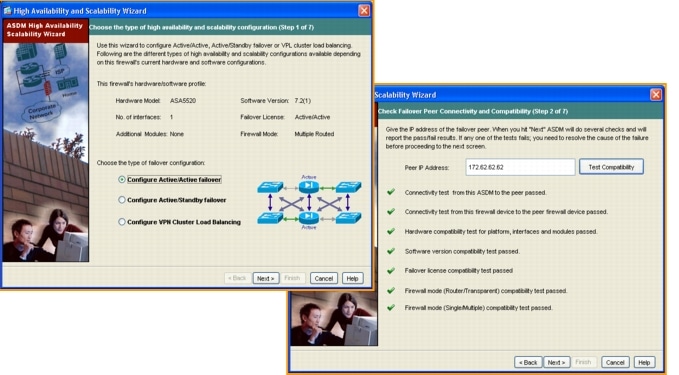Click Next in the Step 2 wizard
This screenshot has height=375, width=679.
pos(556,362)
